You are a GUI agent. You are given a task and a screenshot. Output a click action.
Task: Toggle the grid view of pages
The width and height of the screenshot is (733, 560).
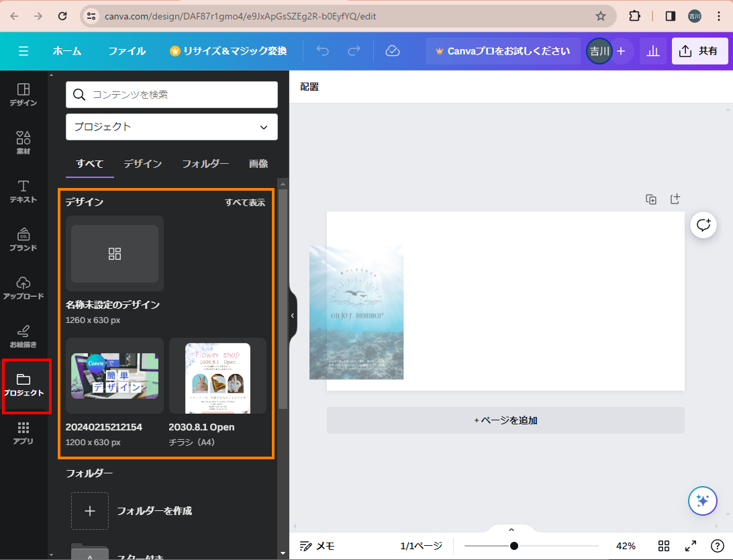coord(664,546)
